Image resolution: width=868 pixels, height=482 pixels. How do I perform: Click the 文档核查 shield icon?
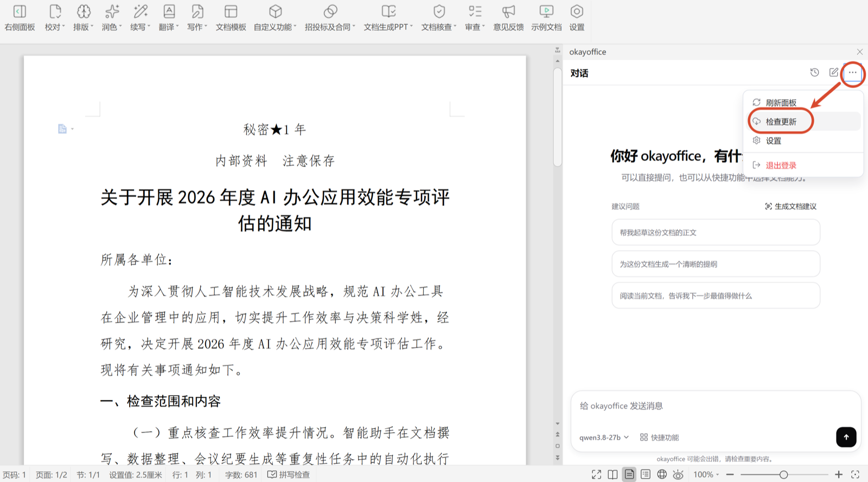tap(439, 11)
